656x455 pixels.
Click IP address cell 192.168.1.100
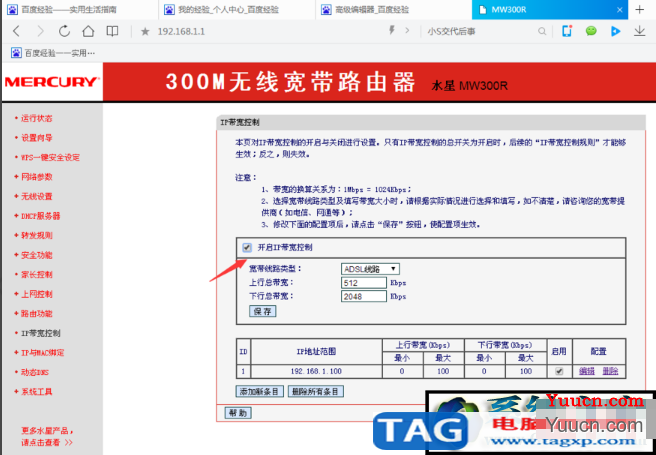[316, 371]
